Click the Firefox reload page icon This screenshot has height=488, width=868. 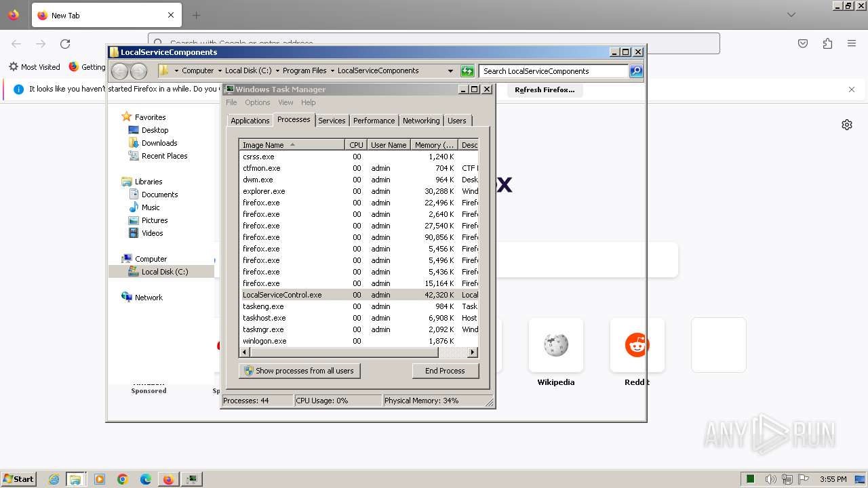(65, 44)
